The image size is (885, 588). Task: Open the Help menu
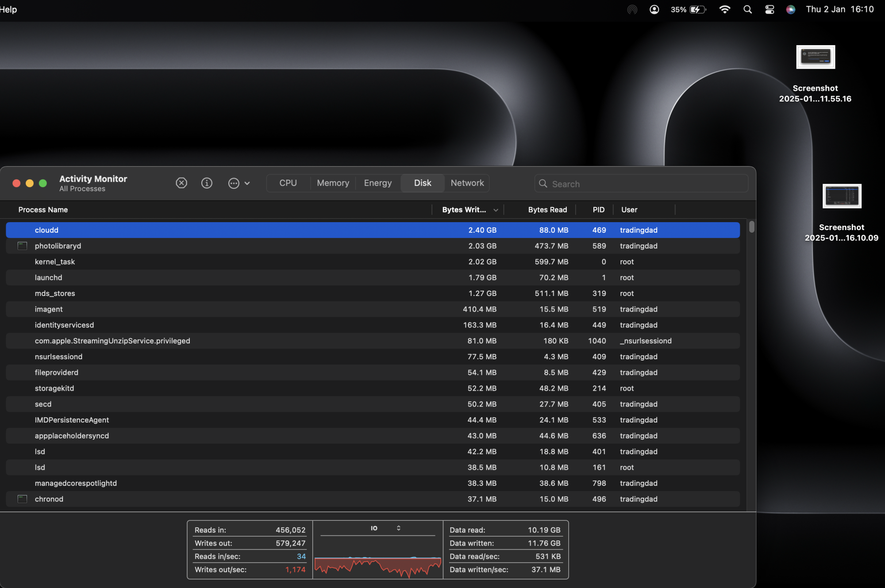(x=8, y=9)
